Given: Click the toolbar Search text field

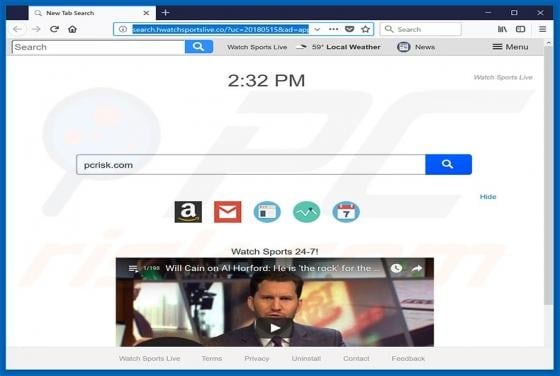Looking at the screenshot, I should click(x=99, y=47).
